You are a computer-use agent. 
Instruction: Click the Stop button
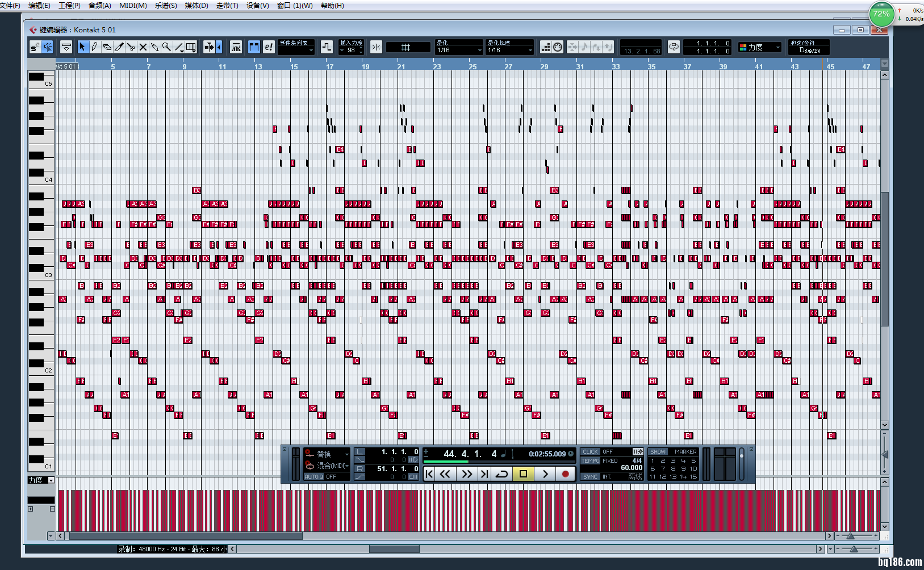pyautogui.click(x=523, y=473)
